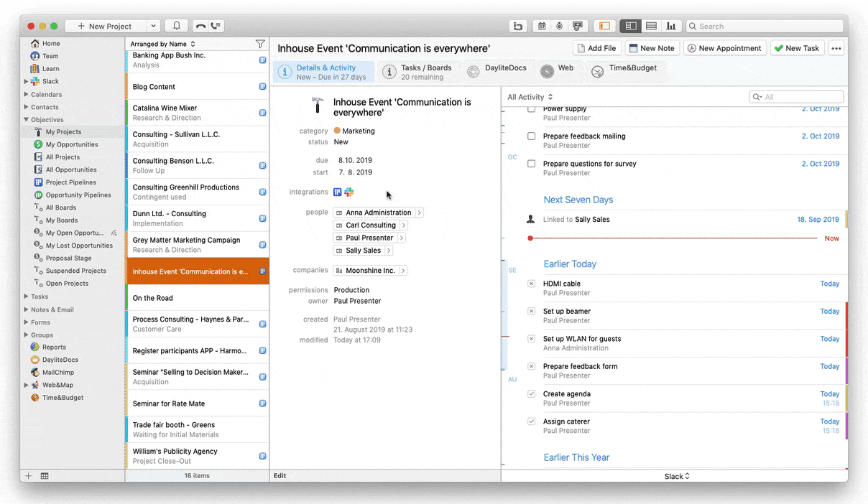Open the All Activity filter dropdown
This screenshot has height=504, width=868.
530,97
